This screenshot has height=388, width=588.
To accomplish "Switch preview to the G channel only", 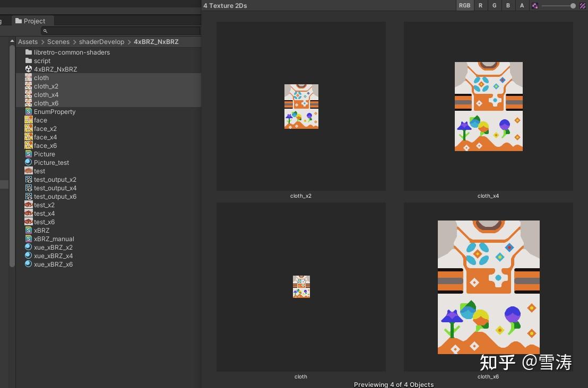I will click(x=494, y=5).
